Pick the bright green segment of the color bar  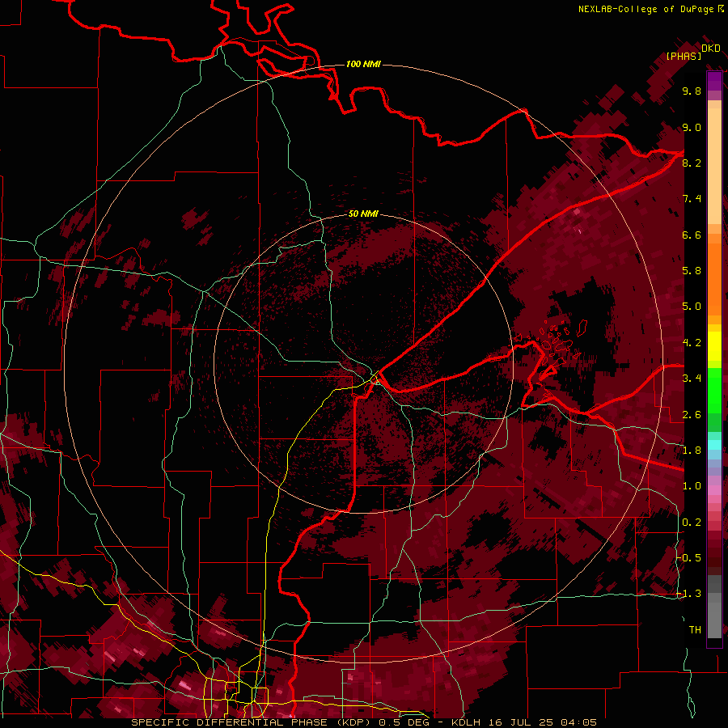click(714, 391)
